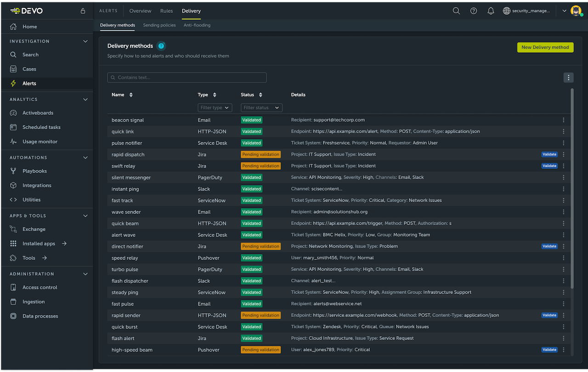Switch to the Sending policies tab
This screenshot has width=588, height=372.
159,25
